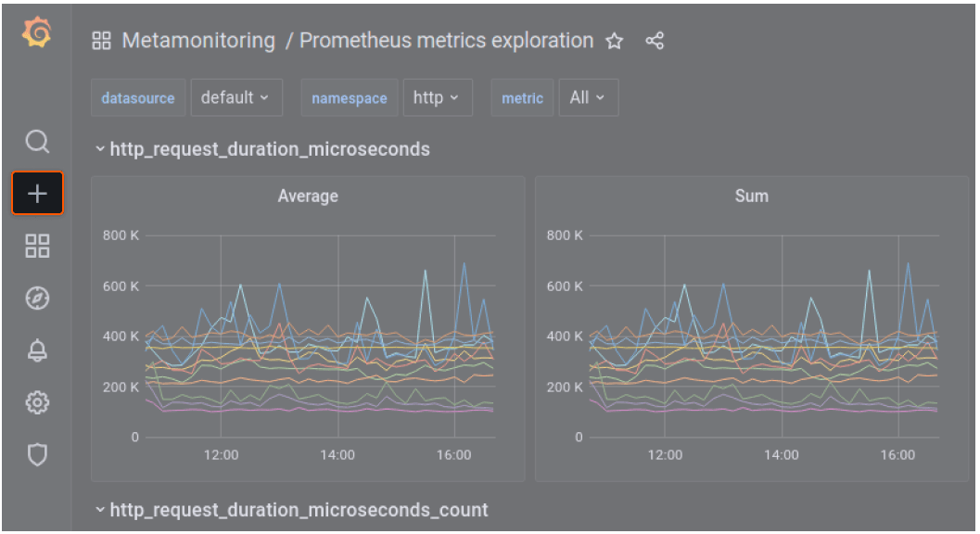Click the Create plus icon in sidebar
Viewport: 980px width, 534px height.
37,193
